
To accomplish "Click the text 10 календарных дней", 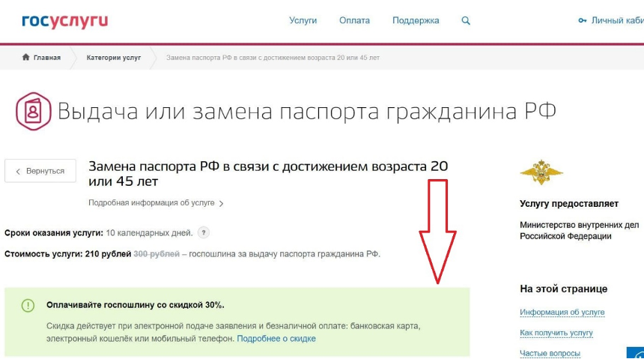I will pos(149,233).
